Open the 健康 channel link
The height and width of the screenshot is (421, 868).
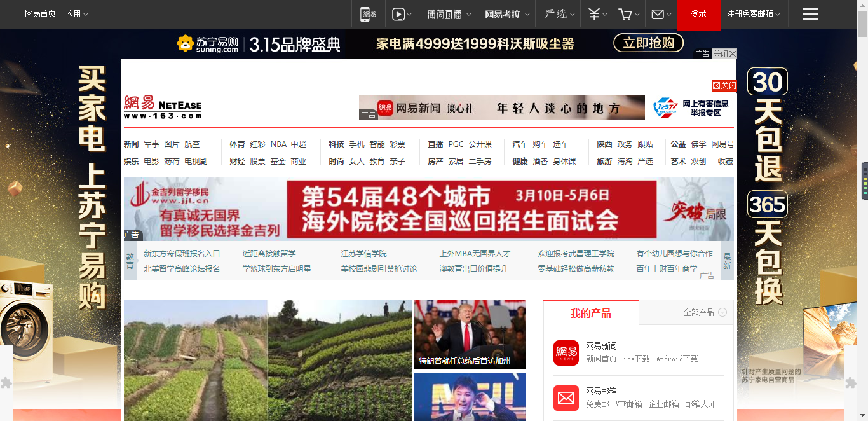click(520, 162)
